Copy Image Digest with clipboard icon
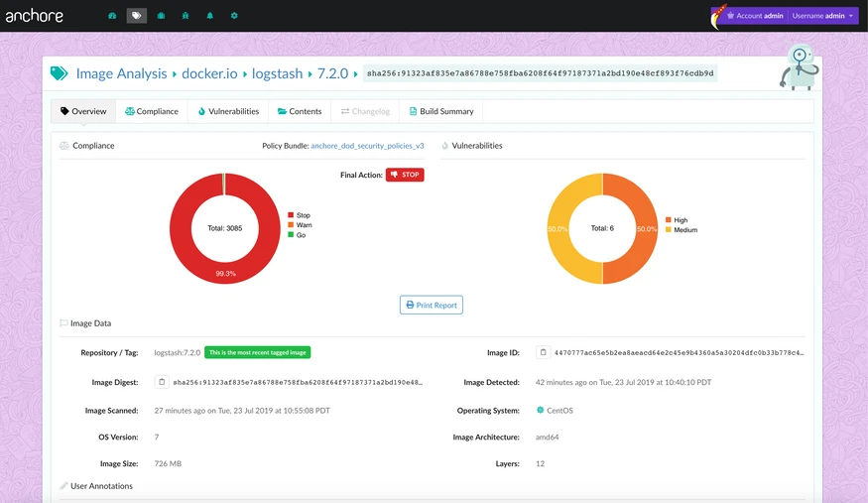The width and height of the screenshot is (868, 503). click(x=162, y=382)
